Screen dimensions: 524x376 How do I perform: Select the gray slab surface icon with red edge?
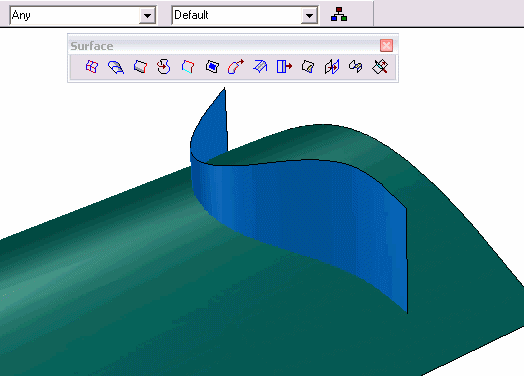(x=140, y=67)
